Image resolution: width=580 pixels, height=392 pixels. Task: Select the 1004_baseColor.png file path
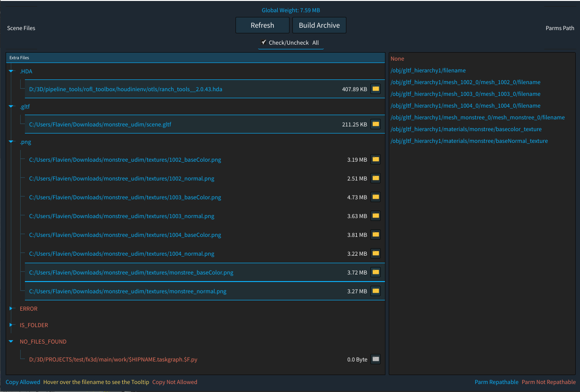click(x=125, y=235)
